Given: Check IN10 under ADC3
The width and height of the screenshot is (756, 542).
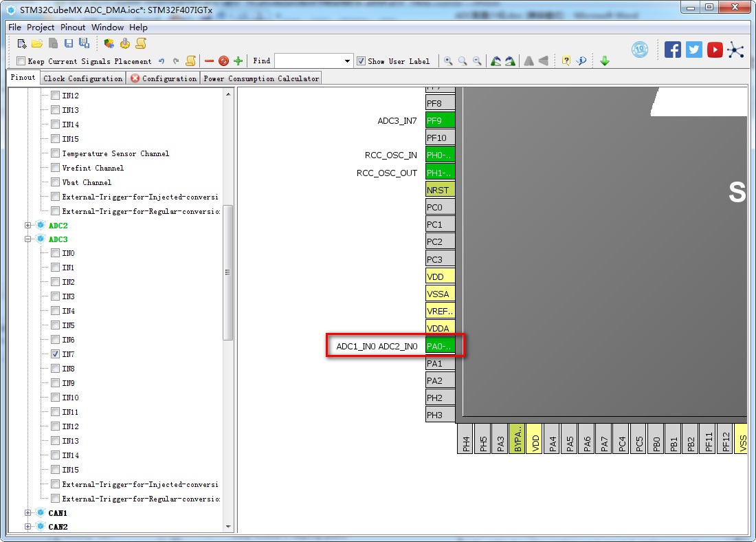Looking at the screenshot, I should pos(56,397).
